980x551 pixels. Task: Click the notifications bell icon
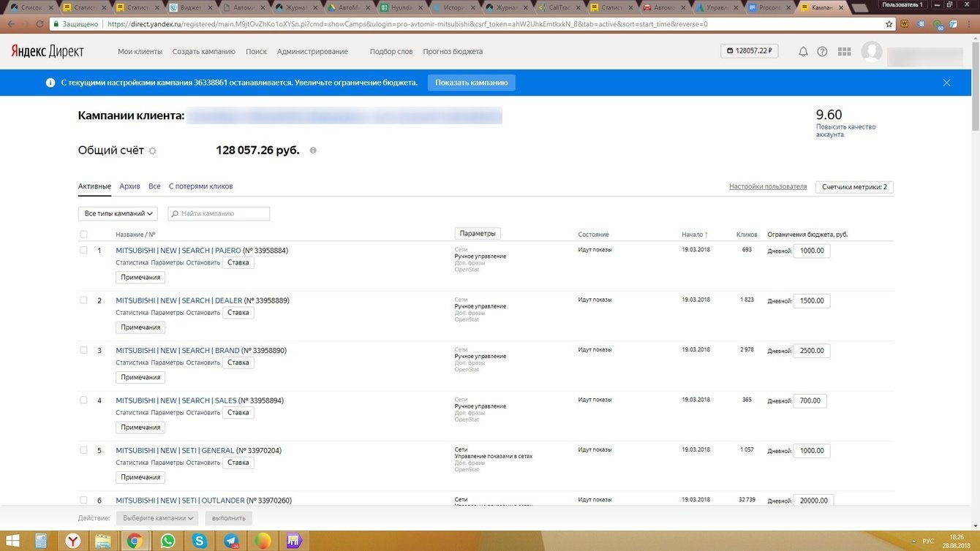click(803, 52)
